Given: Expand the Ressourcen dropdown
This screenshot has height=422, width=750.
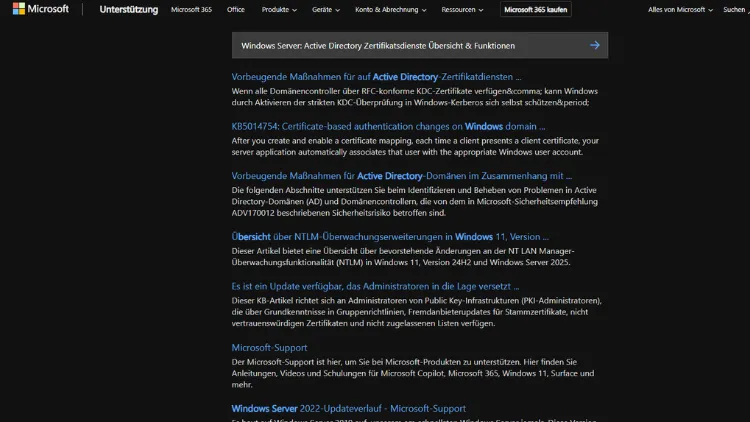Looking at the screenshot, I should coord(462,10).
